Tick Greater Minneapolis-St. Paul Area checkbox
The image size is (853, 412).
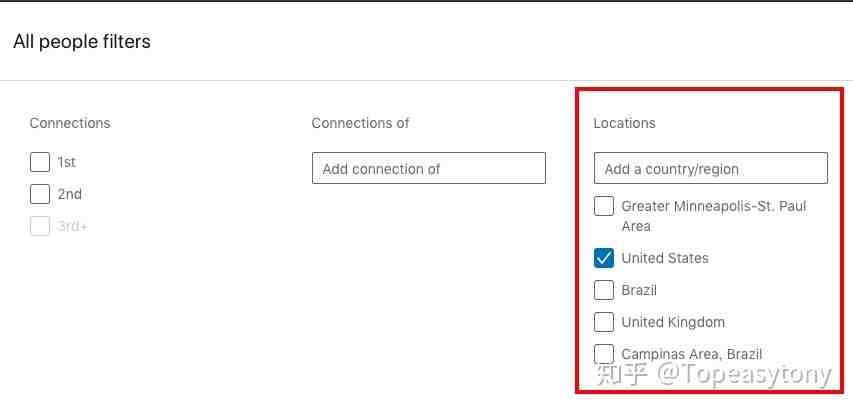point(604,206)
